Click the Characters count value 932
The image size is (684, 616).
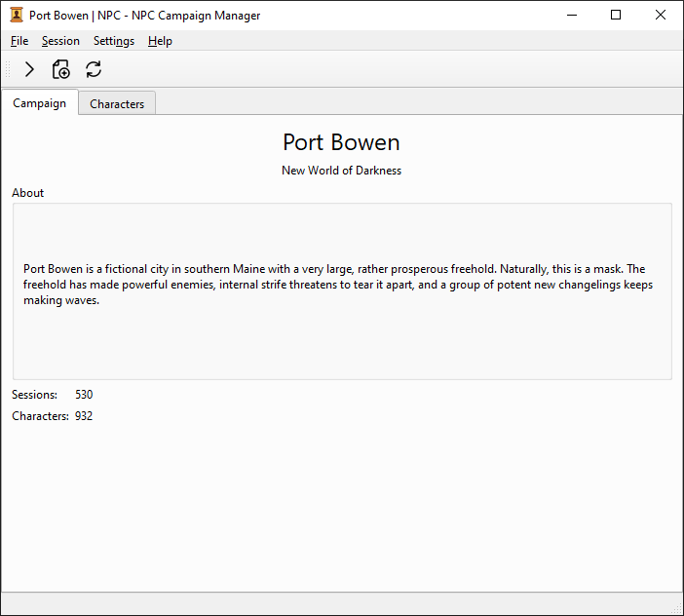(84, 416)
